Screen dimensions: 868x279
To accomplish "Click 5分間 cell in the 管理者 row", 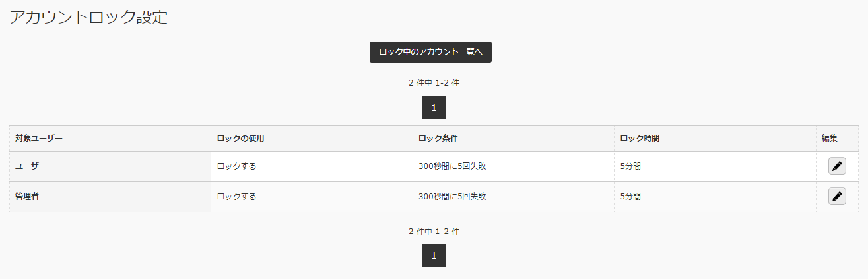I will (x=631, y=197).
